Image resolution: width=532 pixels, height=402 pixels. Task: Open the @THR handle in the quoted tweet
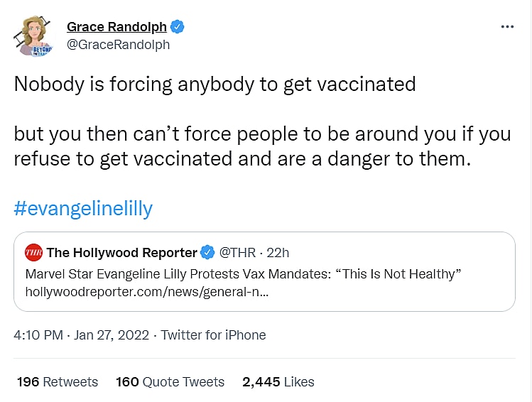coord(237,252)
